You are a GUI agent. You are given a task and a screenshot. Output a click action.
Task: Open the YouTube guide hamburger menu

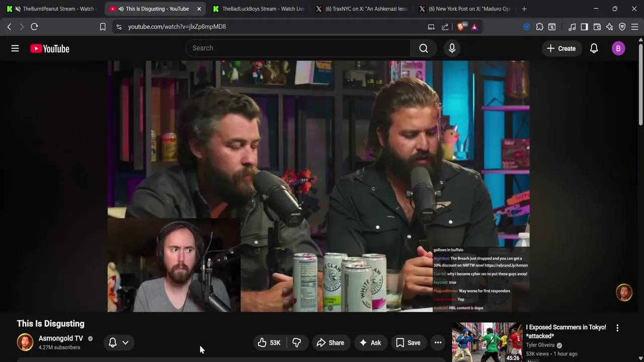pos(15,48)
